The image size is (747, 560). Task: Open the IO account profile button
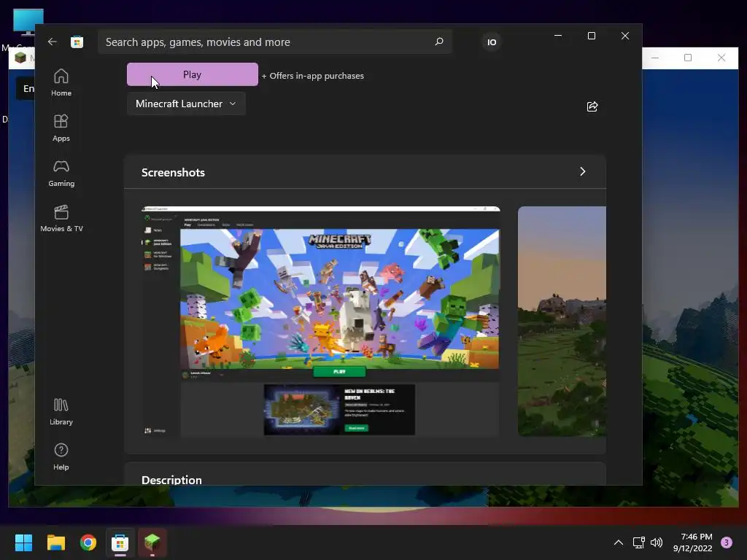(492, 42)
